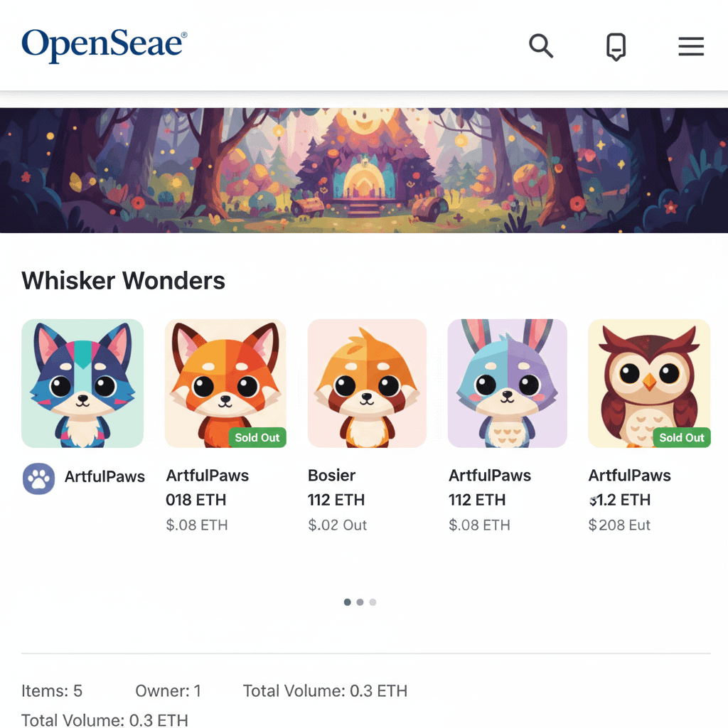
Task: Select the second carousel page dot
Action: coord(360,602)
